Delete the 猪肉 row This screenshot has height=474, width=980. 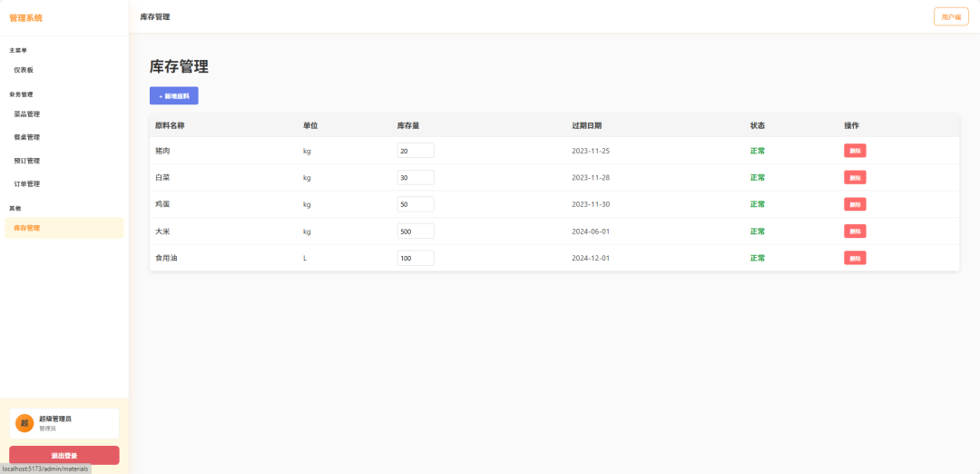[x=855, y=151]
